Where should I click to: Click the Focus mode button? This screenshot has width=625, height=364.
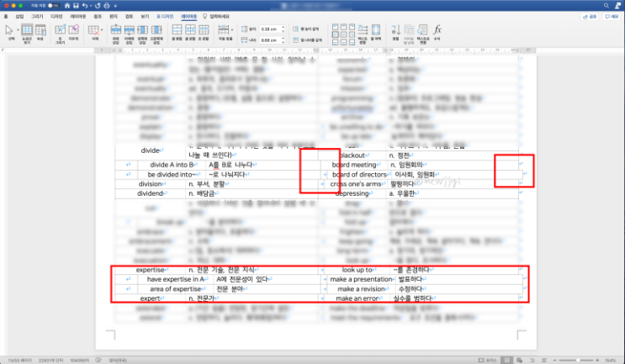(x=488, y=360)
